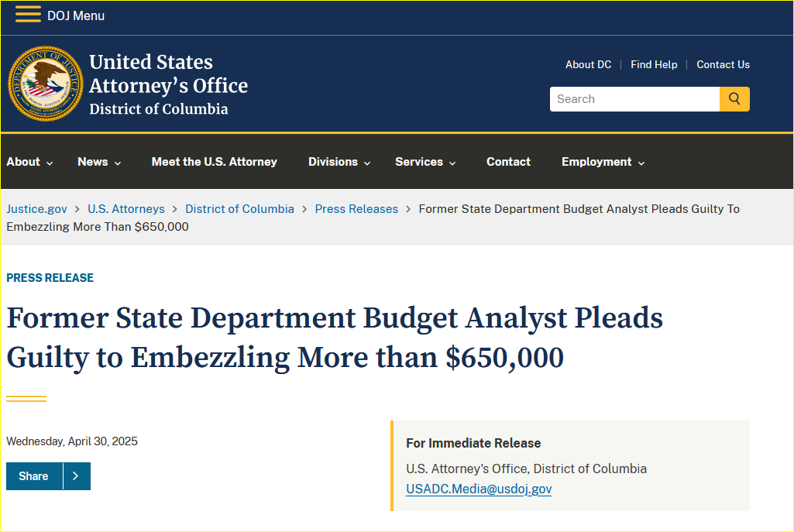The image size is (794, 532).
Task: Click the For Immediate Release heading
Action: pyautogui.click(x=473, y=444)
